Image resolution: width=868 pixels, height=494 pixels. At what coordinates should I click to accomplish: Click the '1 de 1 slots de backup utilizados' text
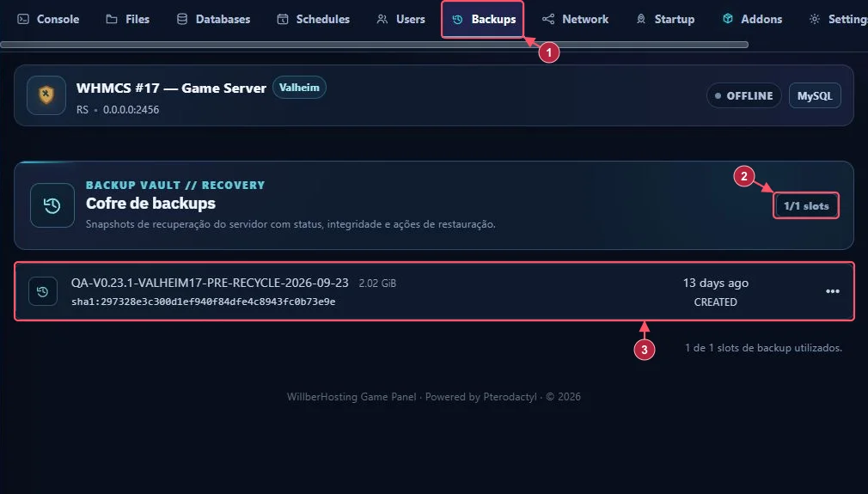(763, 348)
